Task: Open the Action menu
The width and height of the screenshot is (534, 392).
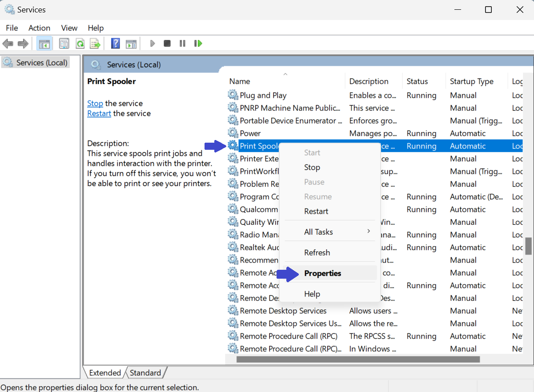Action: pyautogui.click(x=39, y=28)
